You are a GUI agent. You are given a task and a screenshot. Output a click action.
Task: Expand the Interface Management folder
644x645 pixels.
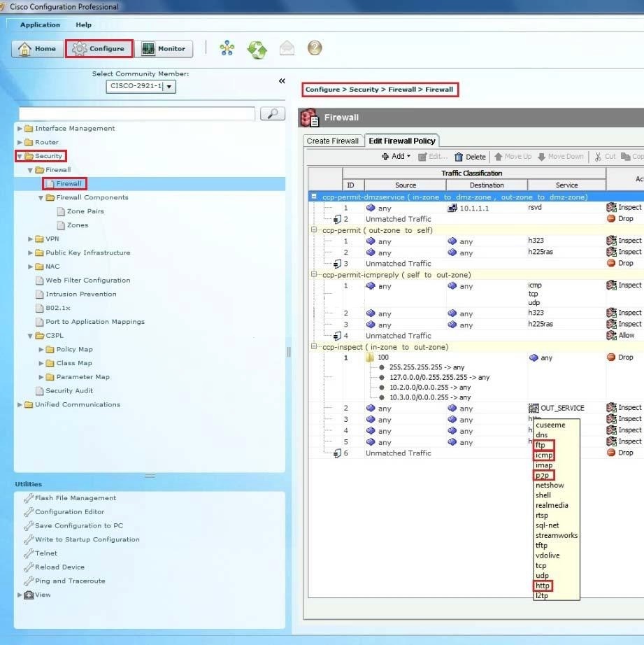20,128
